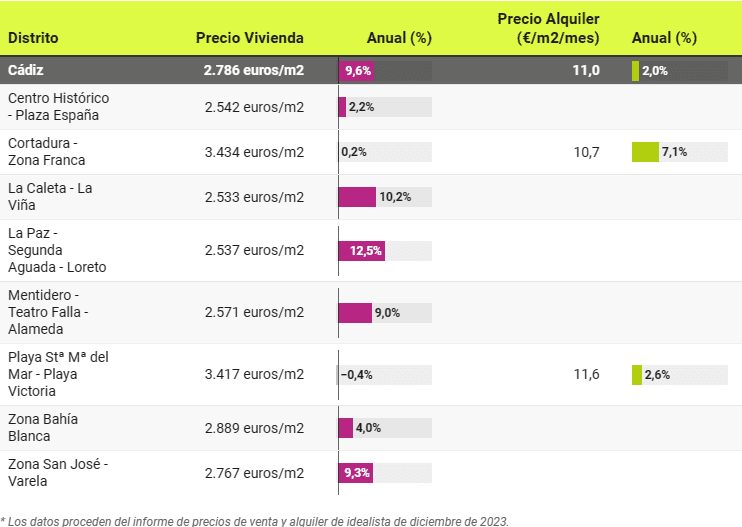This screenshot has height=527, width=742.
Task: Select the Centro Histórico - Plaza España row
Action: (58, 106)
